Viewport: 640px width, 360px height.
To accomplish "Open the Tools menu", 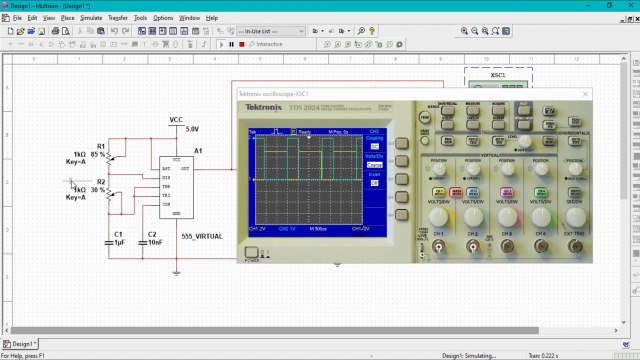I will point(140,18).
